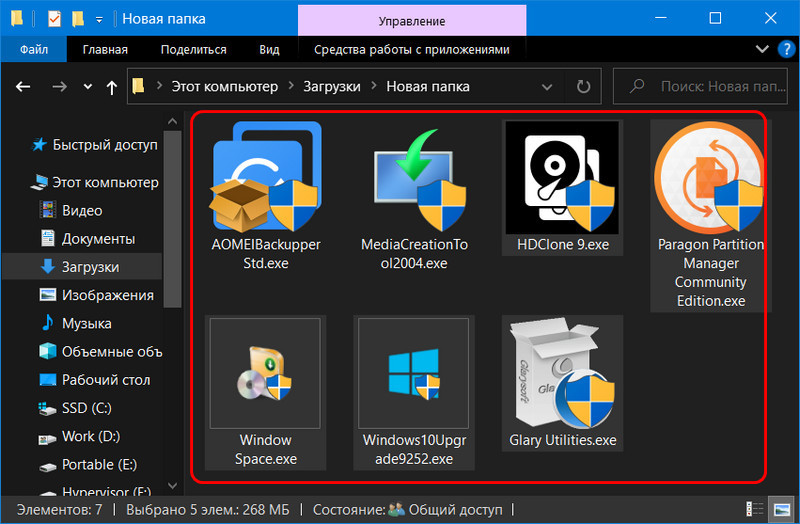
Task: Open Загрузки folder in navigation pane
Action: (x=82, y=267)
